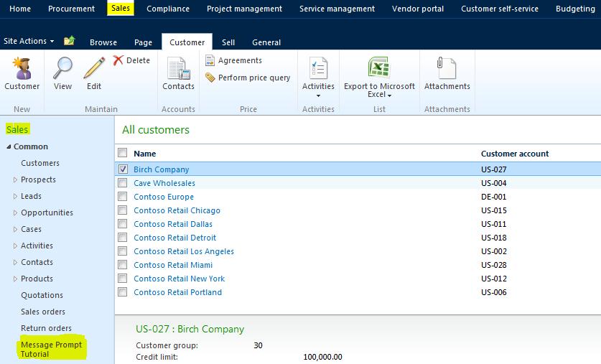Open the Contacts icon in Accounts

[x=178, y=70]
